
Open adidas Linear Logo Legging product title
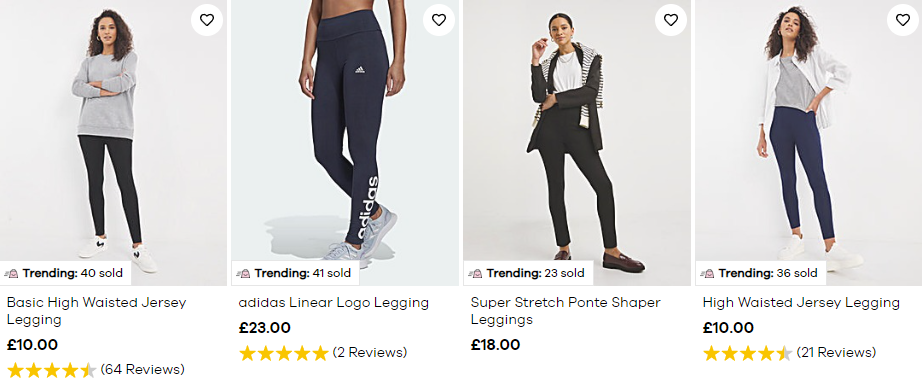(x=334, y=303)
